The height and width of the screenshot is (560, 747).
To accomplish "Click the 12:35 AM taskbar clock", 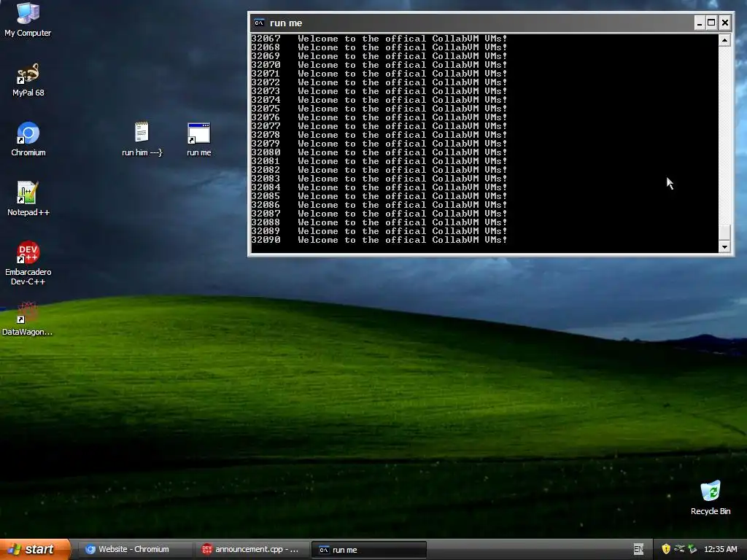I will point(720,549).
